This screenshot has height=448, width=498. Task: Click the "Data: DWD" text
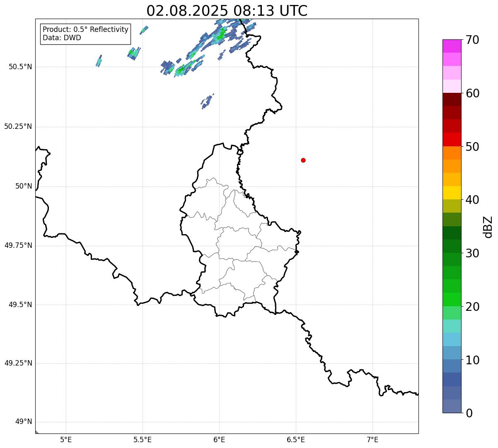tap(62, 38)
